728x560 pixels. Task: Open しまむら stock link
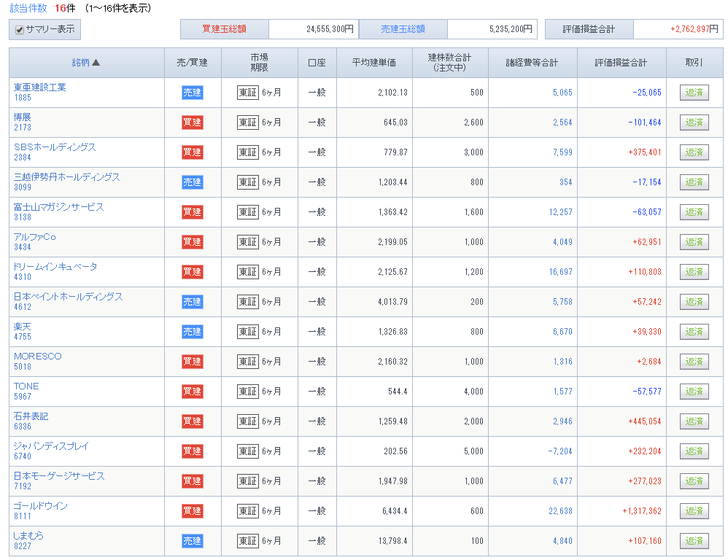(28, 535)
